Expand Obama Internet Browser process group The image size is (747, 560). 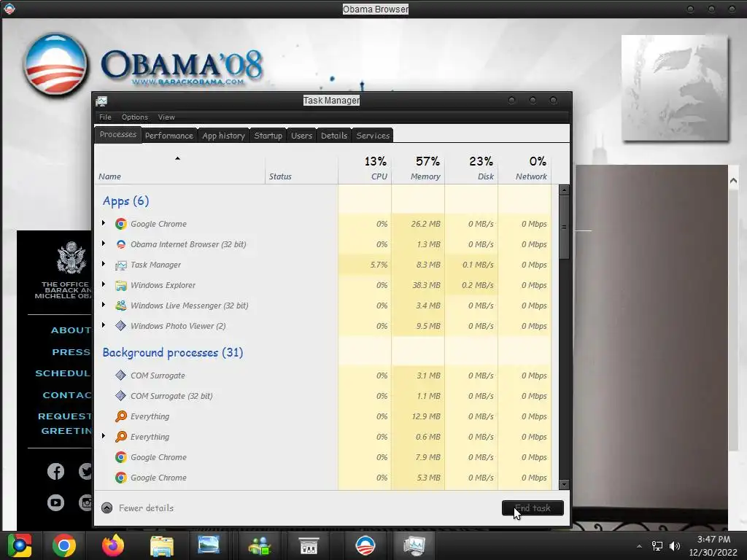click(104, 244)
